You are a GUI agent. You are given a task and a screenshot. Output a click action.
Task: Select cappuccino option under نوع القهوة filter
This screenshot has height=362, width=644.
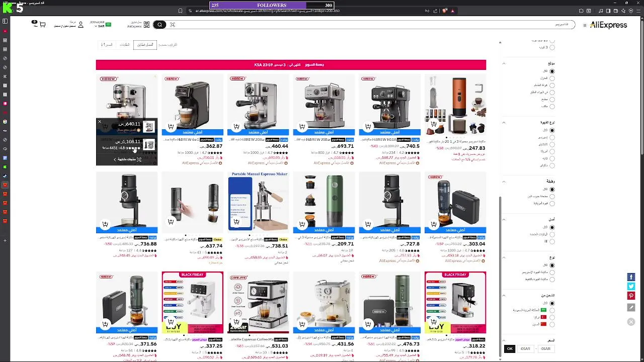click(x=552, y=144)
